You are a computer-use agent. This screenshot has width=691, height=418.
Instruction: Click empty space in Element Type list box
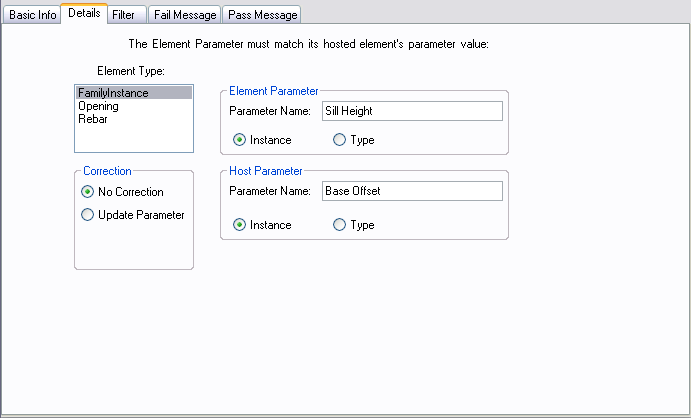click(133, 138)
